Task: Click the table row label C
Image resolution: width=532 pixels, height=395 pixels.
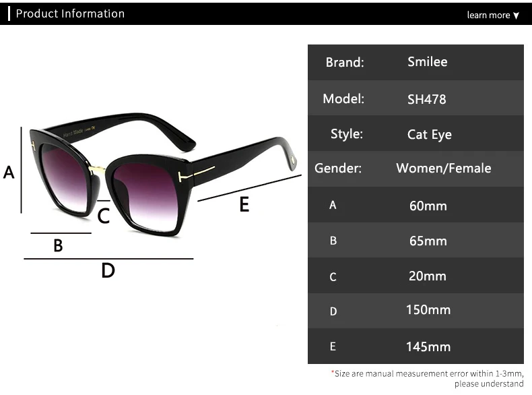Action: [333, 277]
